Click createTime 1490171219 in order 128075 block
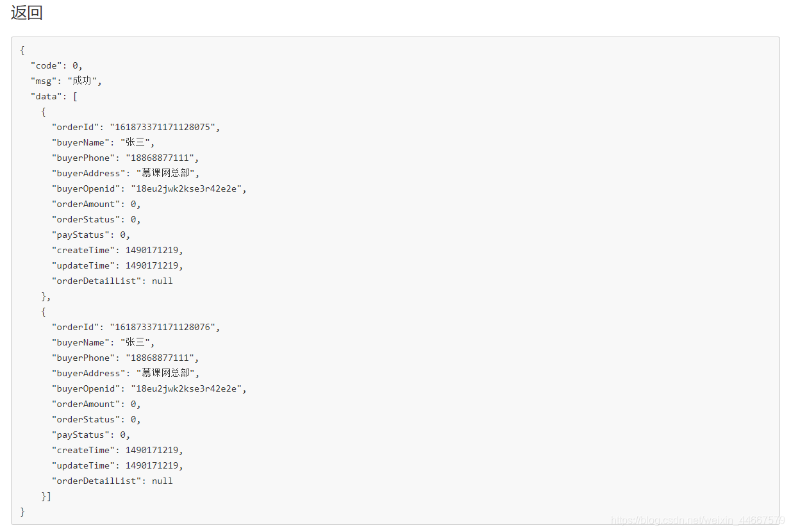 click(117, 250)
